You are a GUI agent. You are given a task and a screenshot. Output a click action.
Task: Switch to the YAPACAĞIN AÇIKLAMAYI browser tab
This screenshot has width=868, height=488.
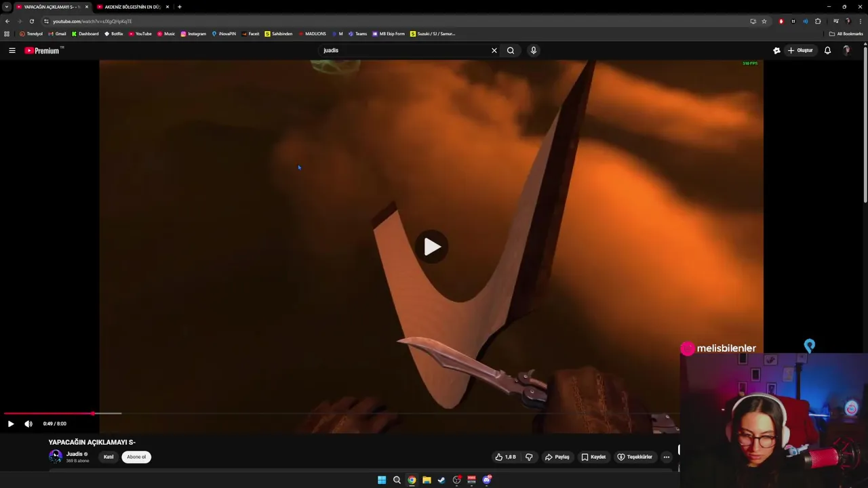pos(52,7)
